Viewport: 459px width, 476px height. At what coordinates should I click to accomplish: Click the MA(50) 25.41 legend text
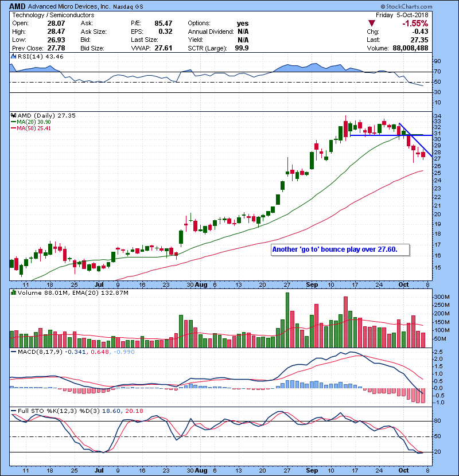[x=34, y=128]
